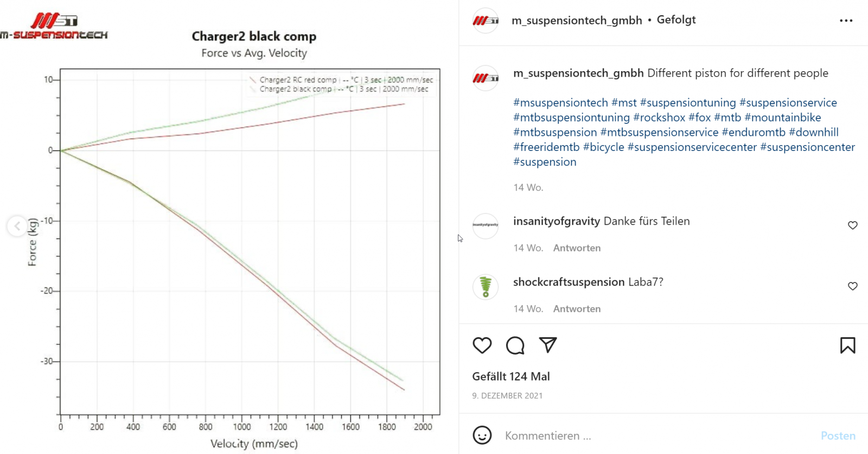Reply to shockcraftsuspension's comment via Antworten

[577, 309]
